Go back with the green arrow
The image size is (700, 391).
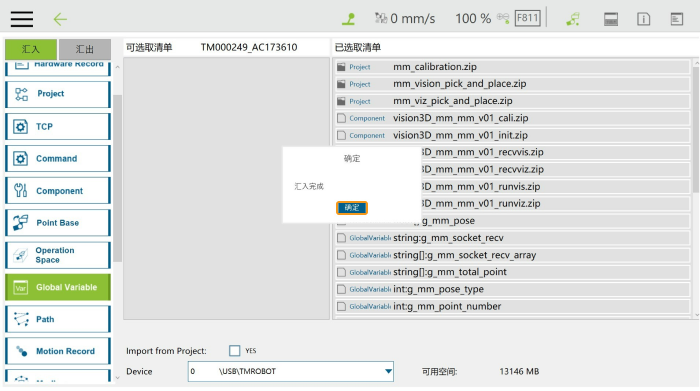point(60,19)
